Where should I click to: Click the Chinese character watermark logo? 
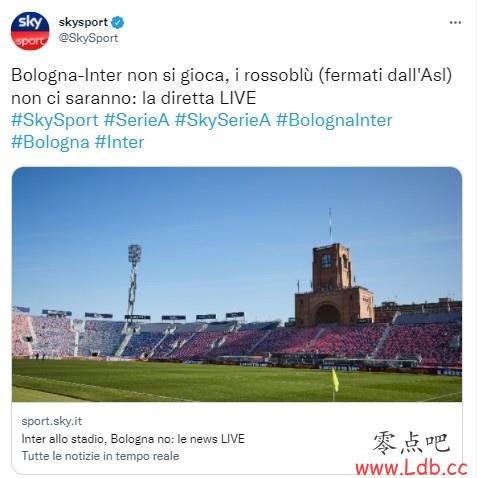[x=411, y=443]
